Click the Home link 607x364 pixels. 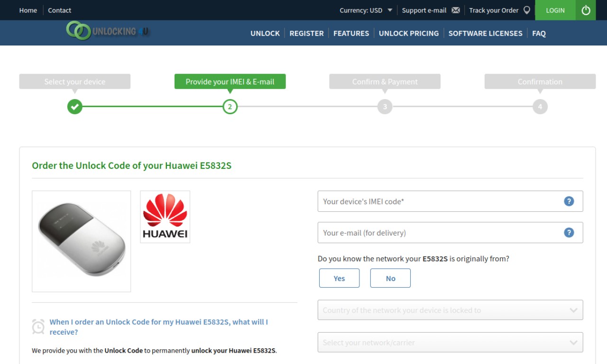coord(28,10)
